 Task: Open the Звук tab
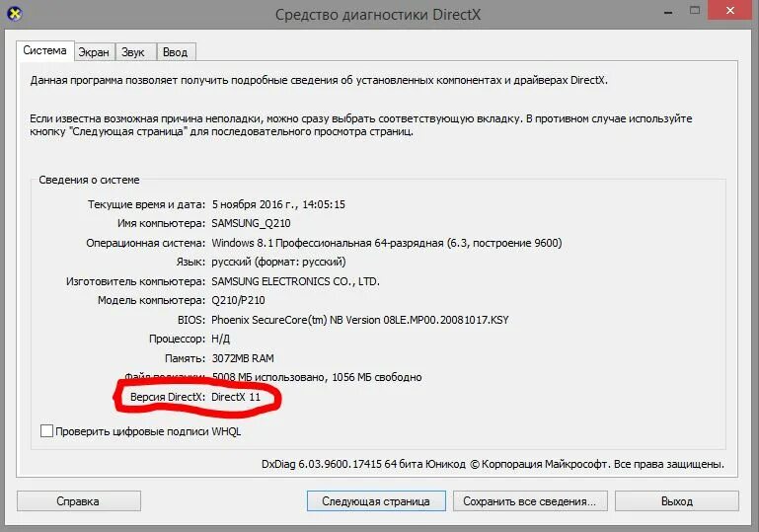tap(133, 52)
